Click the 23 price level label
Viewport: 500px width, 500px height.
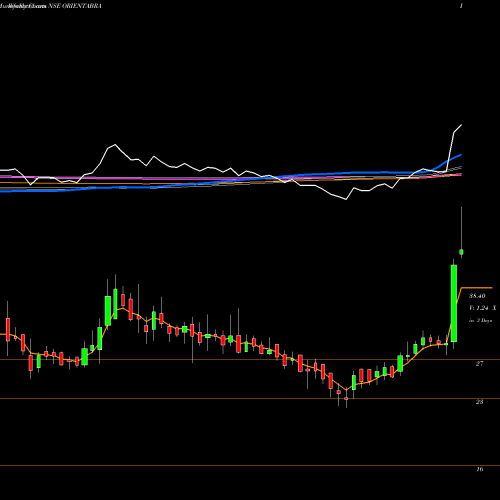(479, 402)
